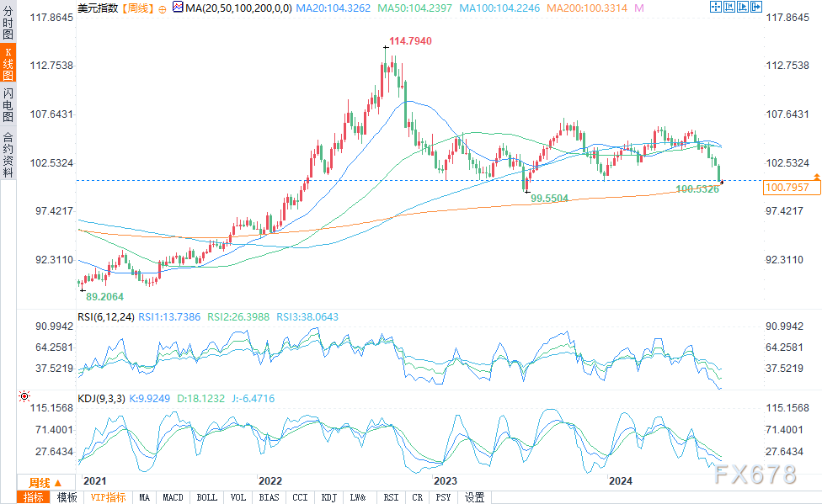Click the MA50:104.2397 value
822x504 pixels.
(x=414, y=8)
